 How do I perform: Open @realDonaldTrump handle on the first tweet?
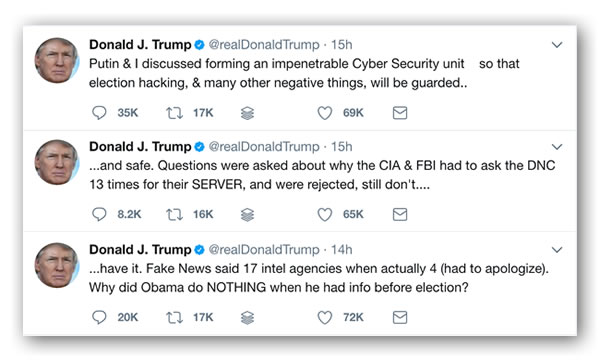[264, 45]
